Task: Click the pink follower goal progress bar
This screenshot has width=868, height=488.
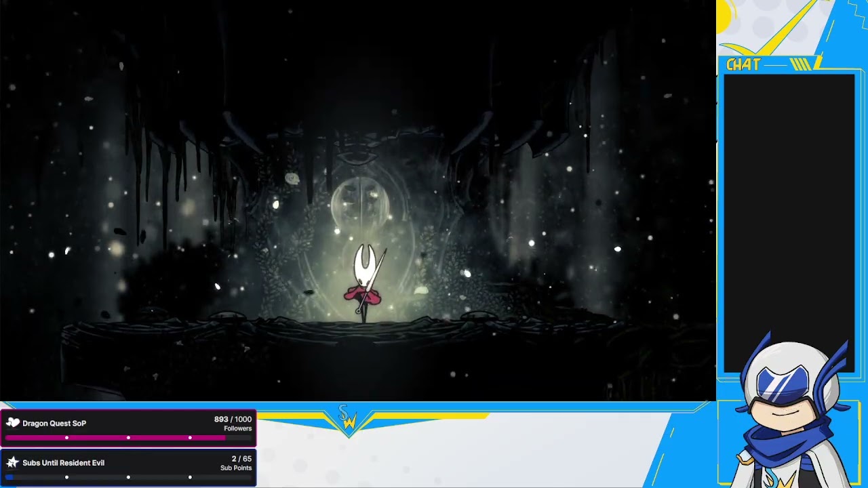Action: [128, 438]
